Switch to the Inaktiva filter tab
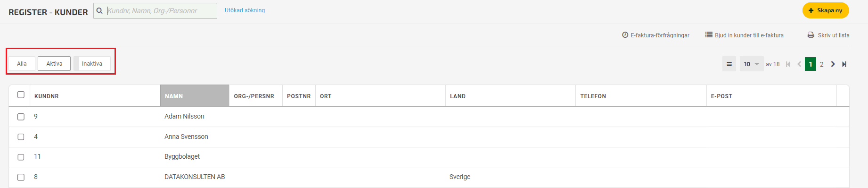 [x=92, y=64]
